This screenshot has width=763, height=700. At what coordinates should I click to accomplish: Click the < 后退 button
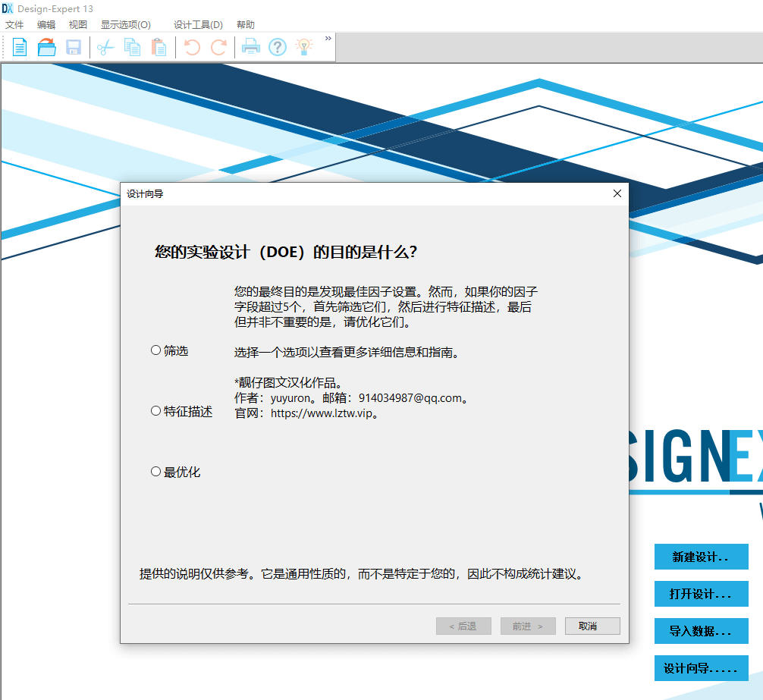click(x=463, y=626)
